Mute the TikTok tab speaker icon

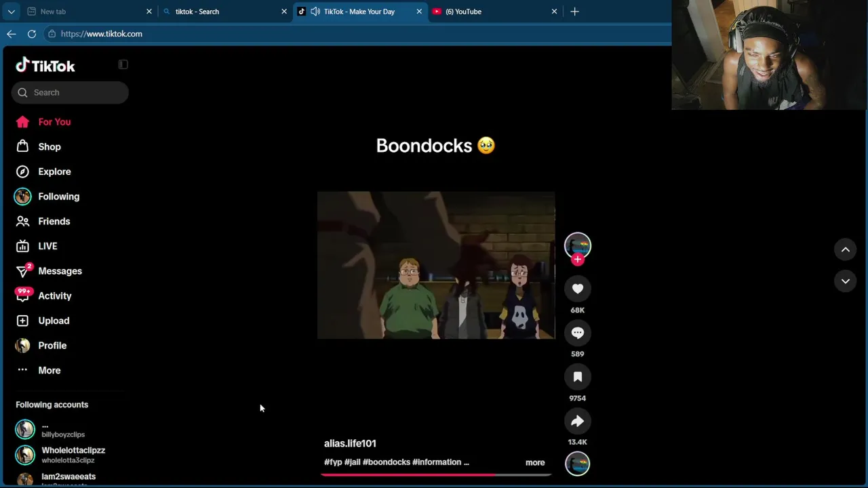[x=315, y=12]
